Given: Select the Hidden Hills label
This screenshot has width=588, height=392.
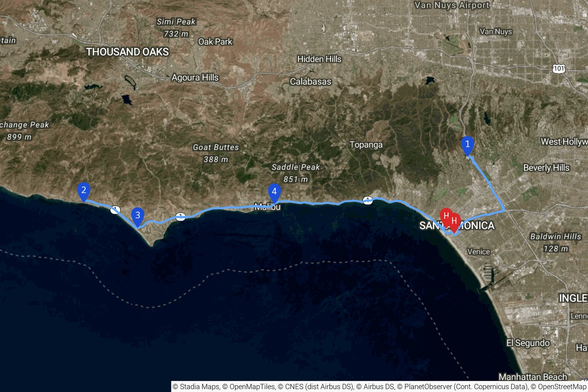Looking at the screenshot, I should tap(319, 59).
